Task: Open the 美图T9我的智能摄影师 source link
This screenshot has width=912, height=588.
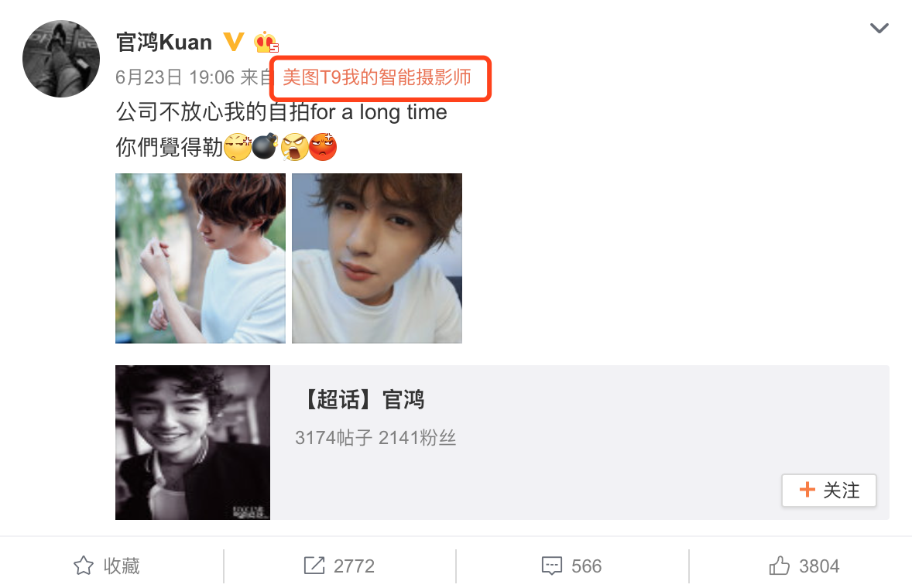Action: pos(377,77)
